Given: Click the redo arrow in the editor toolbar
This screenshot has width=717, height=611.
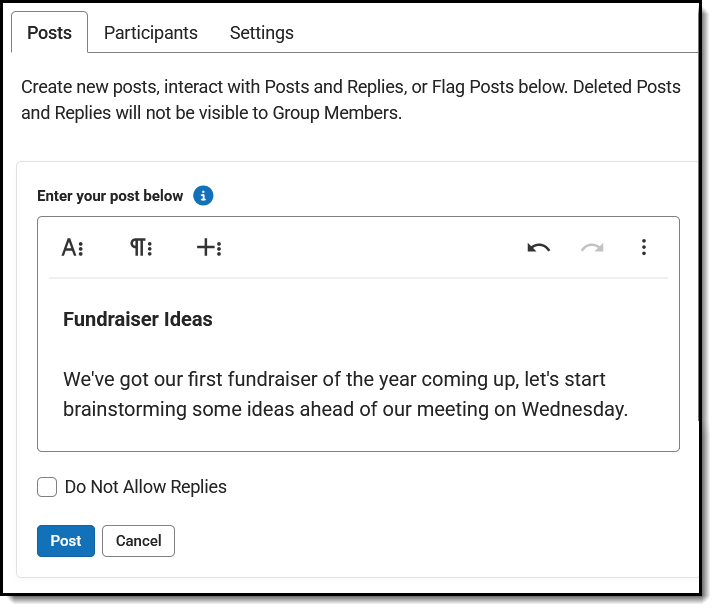Looking at the screenshot, I should click(592, 248).
